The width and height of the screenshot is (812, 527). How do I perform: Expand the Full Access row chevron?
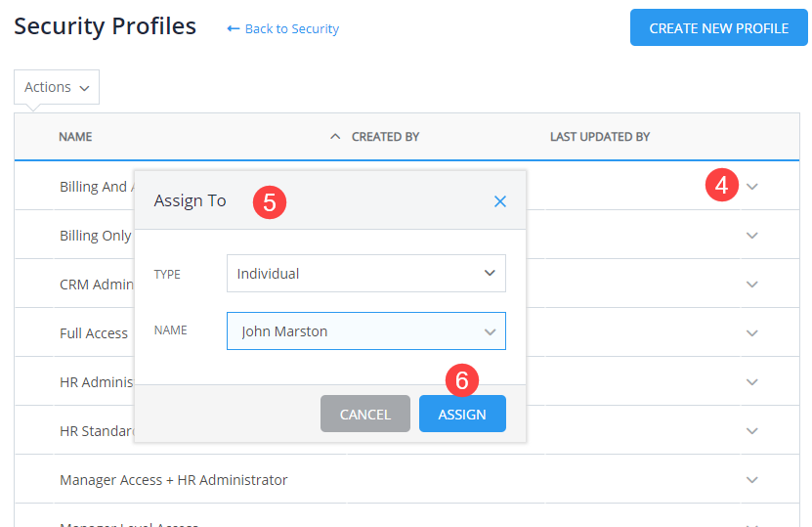pos(752,333)
